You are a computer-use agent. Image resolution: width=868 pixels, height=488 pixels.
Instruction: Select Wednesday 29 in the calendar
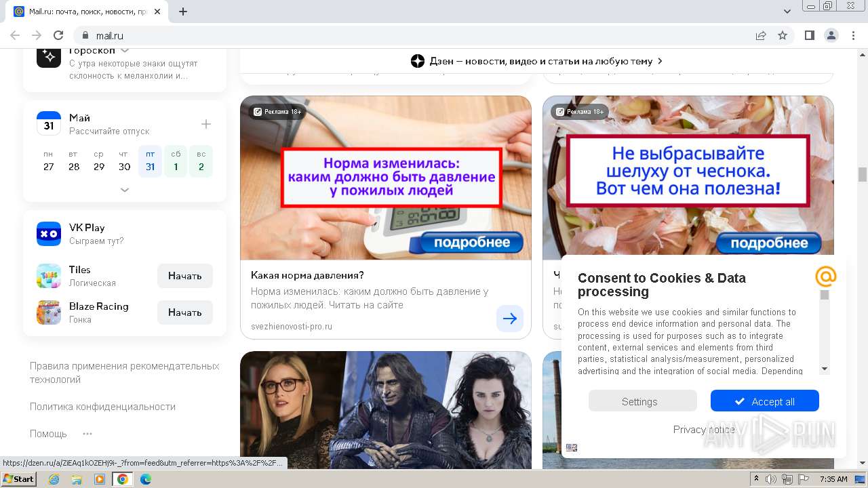point(99,161)
